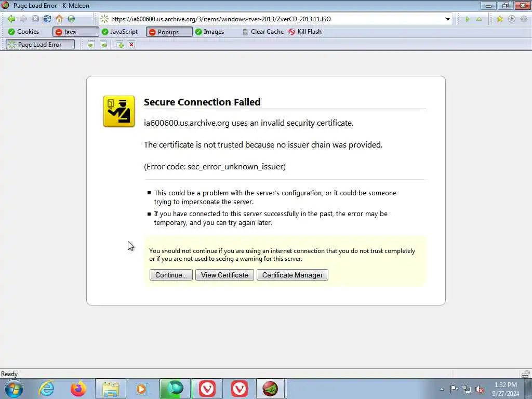Toggle the Popups blocker setting

click(x=169, y=32)
